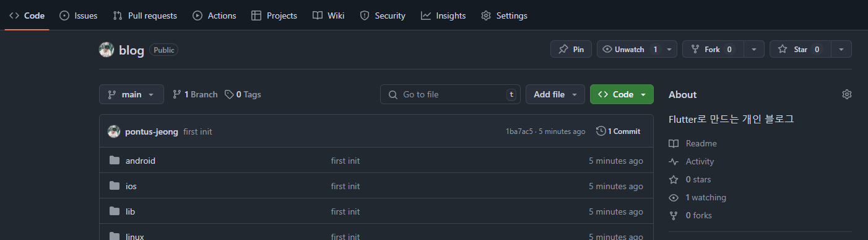Star the blog repository
The height and width of the screenshot is (240, 868).
pyautogui.click(x=800, y=49)
